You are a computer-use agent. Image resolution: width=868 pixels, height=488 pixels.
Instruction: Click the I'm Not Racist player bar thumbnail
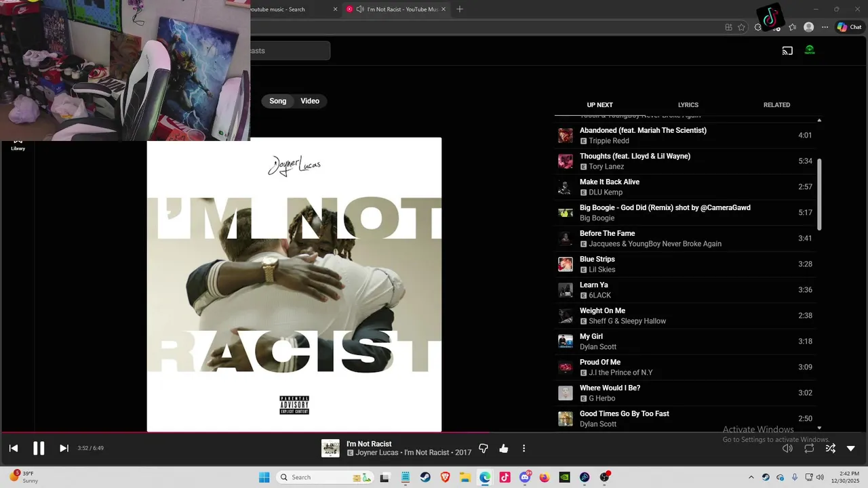[330, 448]
